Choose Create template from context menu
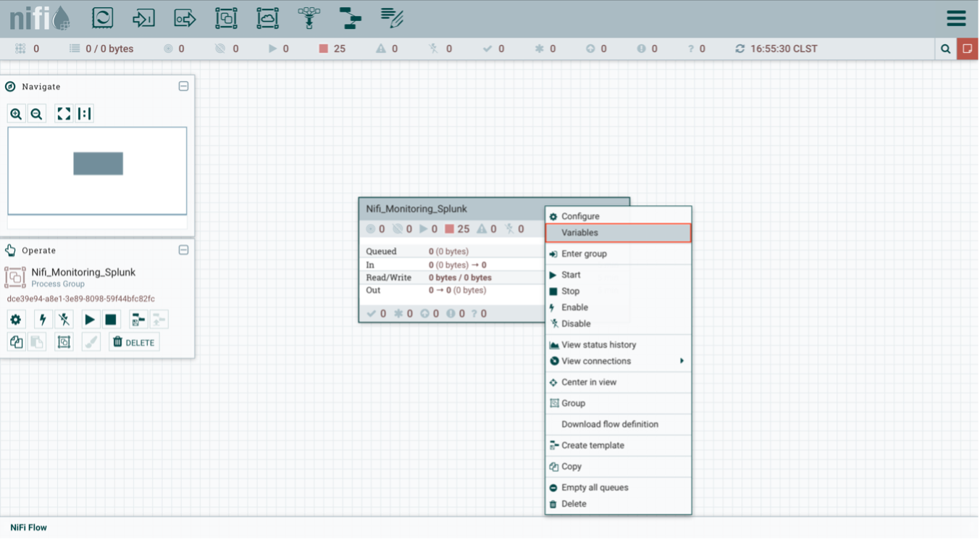Screen dimensions: 980x540 point(618,445)
